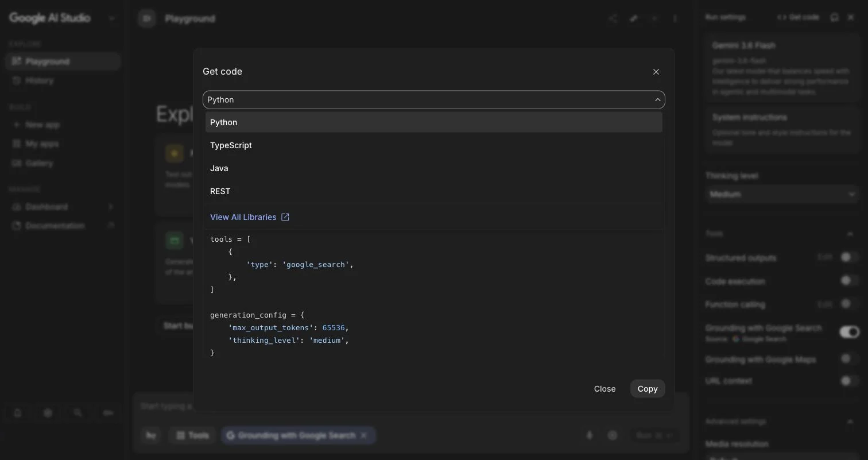
Task: Disable the Grounding with Google Search switch
Action: (850, 332)
